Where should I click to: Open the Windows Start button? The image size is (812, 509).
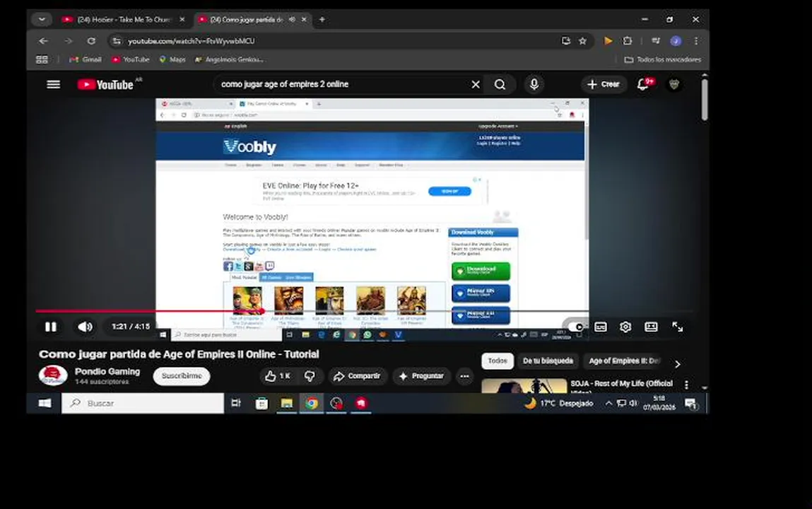coord(45,403)
